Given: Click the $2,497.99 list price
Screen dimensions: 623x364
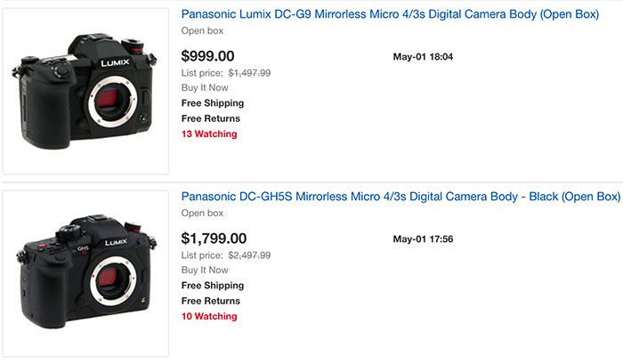Looking at the screenshot, I should point(249,255).
